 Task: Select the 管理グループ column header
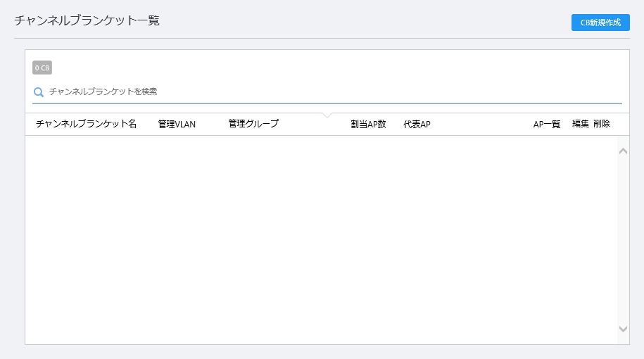[x=253, y=124]
